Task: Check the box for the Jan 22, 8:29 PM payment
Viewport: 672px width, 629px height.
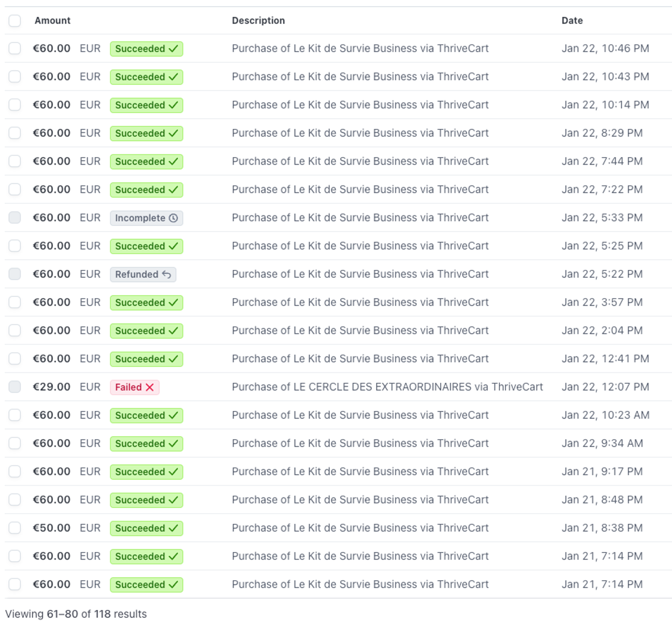Action: tap(14, 133)
